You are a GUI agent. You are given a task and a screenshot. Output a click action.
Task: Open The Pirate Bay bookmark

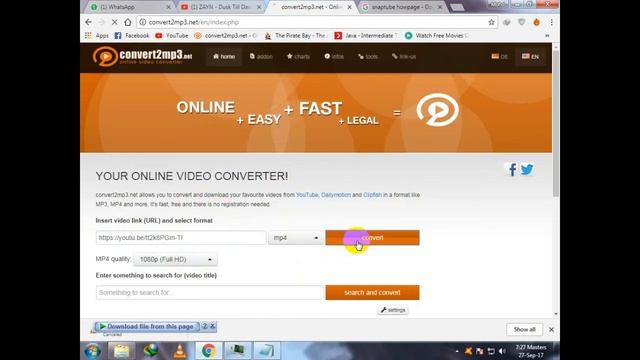[295, 36]
